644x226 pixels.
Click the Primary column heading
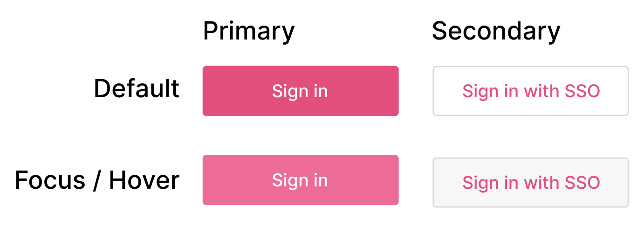tap(249, 31)
